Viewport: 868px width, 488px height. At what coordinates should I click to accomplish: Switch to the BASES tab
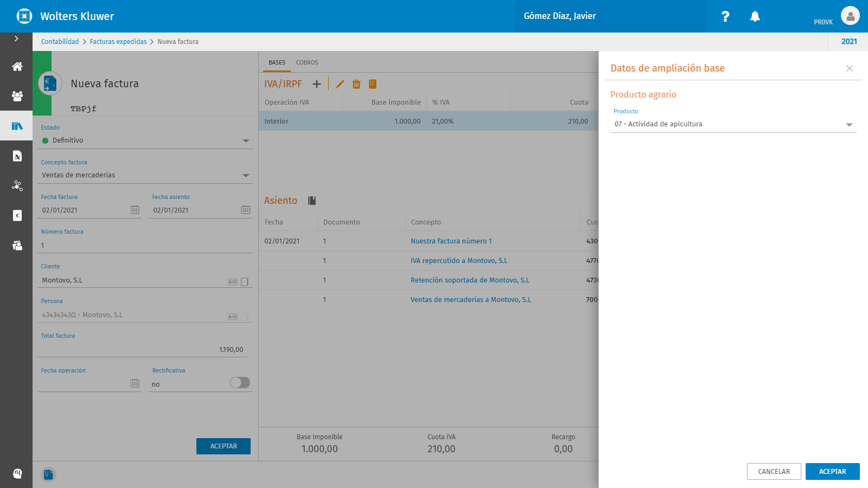[277, 62]
